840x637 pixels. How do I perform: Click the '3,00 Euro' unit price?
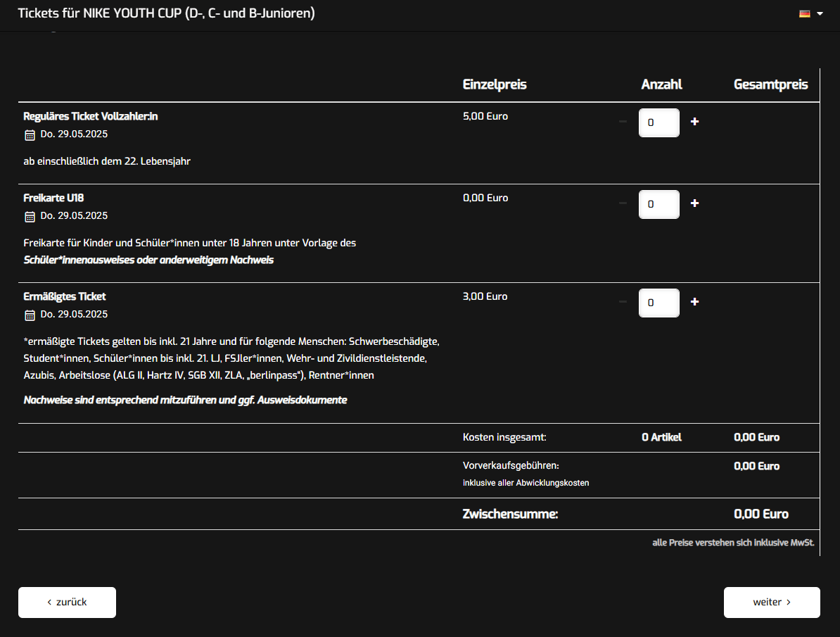pos(485,296)
